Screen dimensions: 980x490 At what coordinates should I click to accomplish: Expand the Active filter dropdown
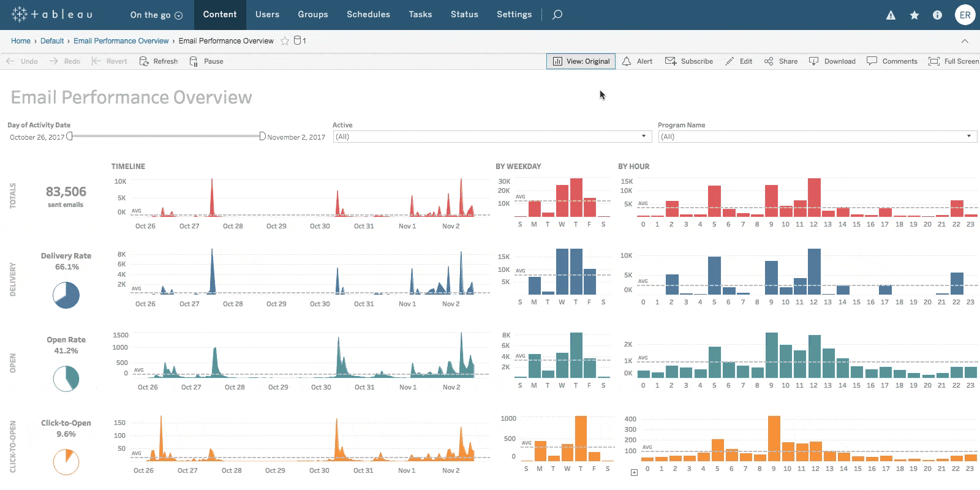click(643, 137)
